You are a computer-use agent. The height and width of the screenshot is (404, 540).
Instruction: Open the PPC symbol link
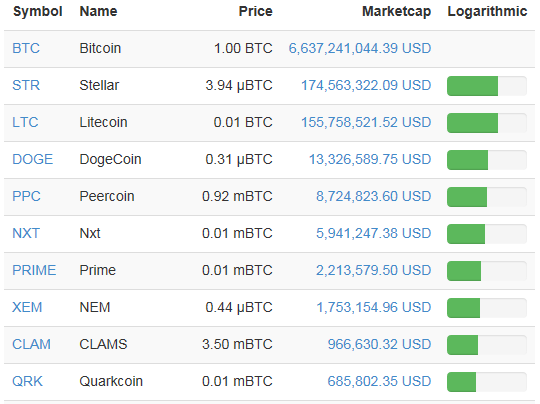(27, 196)
